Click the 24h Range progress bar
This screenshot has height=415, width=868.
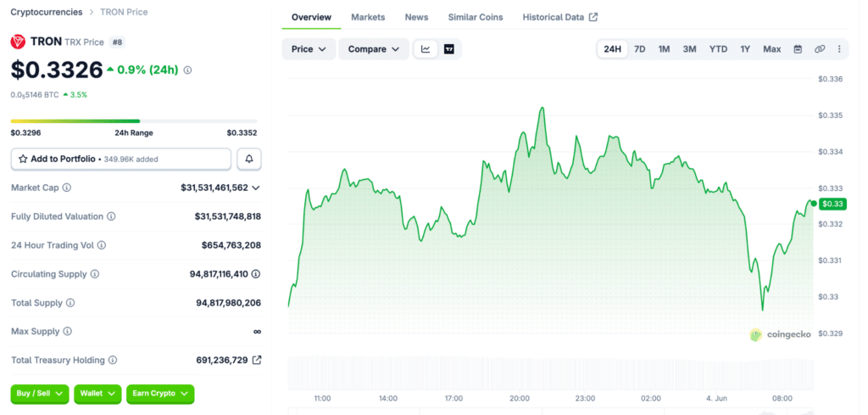click(134, 121)
